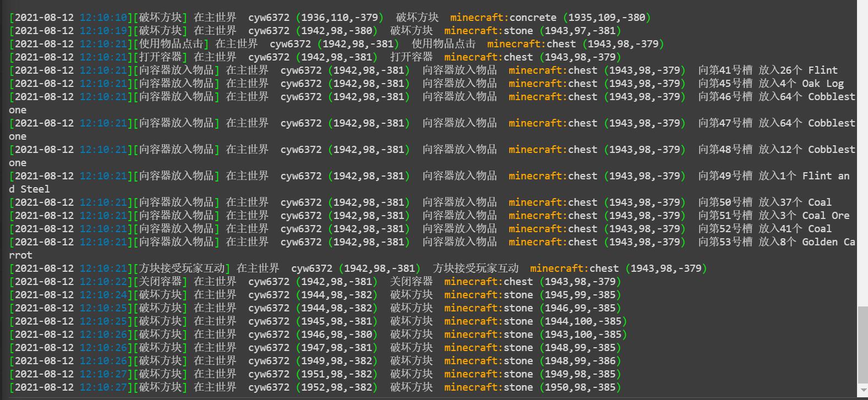868x400 pixels.
Task: Click coordinates "(1946,99,-385)"
Action: (580, 308)
